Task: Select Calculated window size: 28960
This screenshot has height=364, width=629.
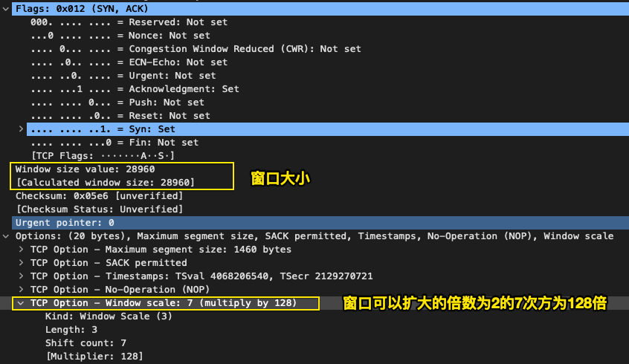Action: [x=106, y=183]
